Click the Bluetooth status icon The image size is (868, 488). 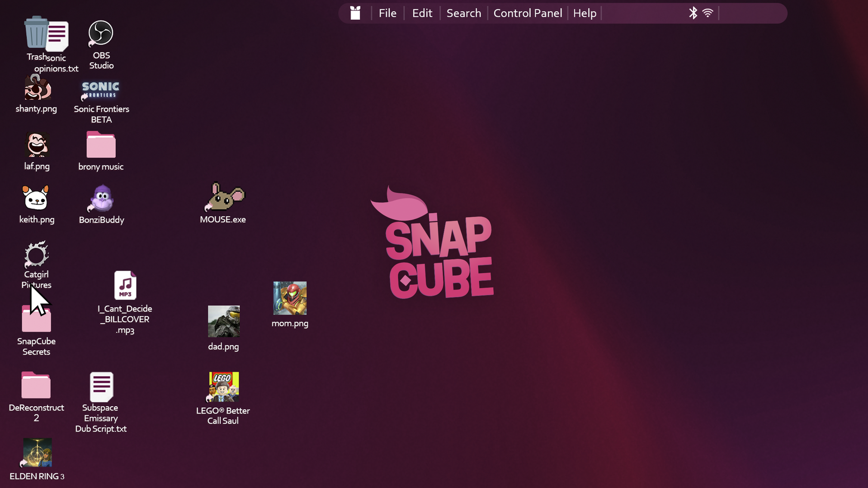693,13
